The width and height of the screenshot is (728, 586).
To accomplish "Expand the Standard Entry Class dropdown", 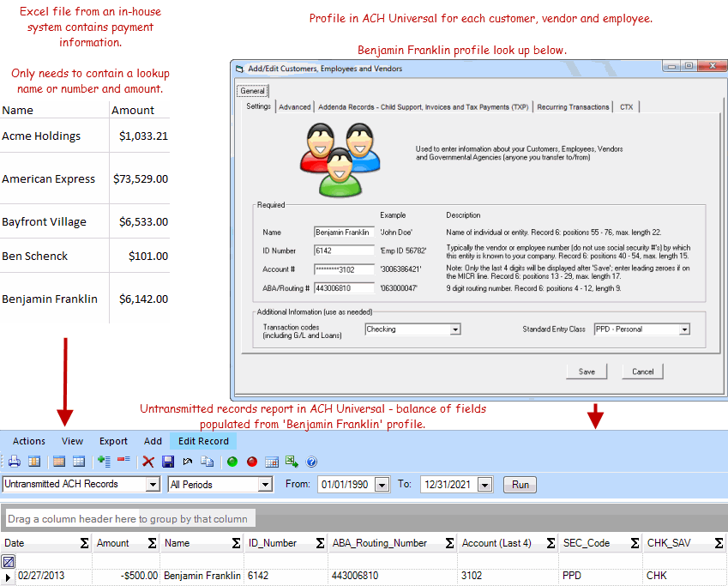I will (684, 329).
